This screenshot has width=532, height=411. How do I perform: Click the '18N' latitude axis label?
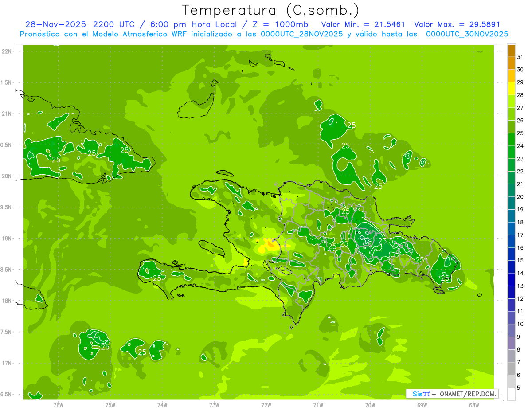click(7, 301)
